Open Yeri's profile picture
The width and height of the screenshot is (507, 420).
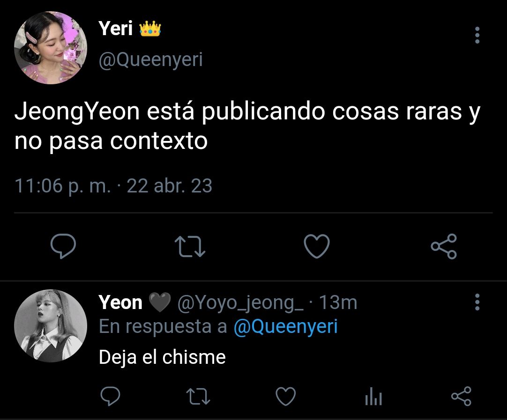click(x=51, y=48)
